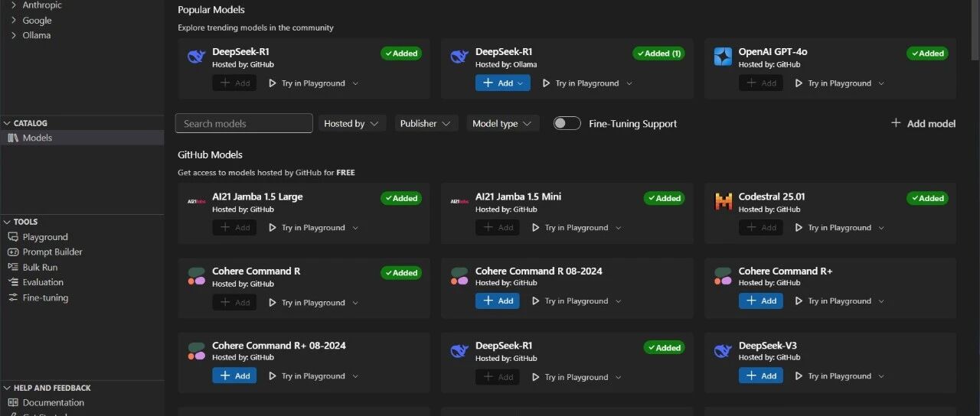Open Models in the Catalog section

[x=82, y=138]
